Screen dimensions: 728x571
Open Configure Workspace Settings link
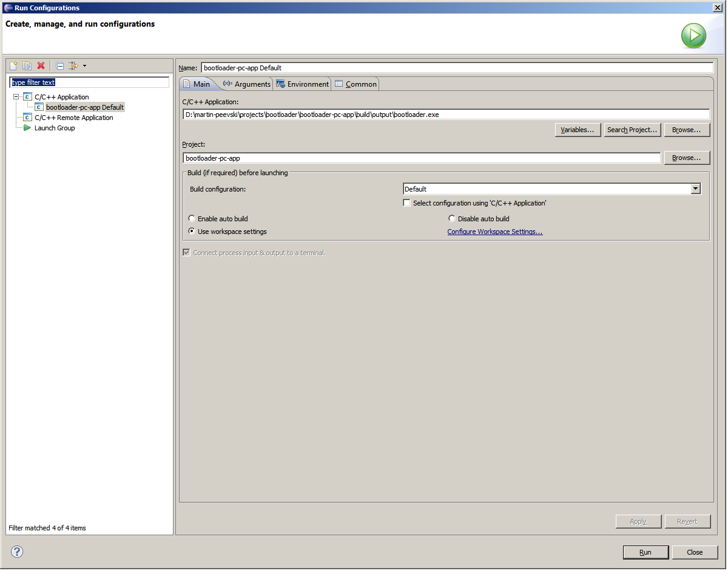pyautogui.click(x=495, y=232)
